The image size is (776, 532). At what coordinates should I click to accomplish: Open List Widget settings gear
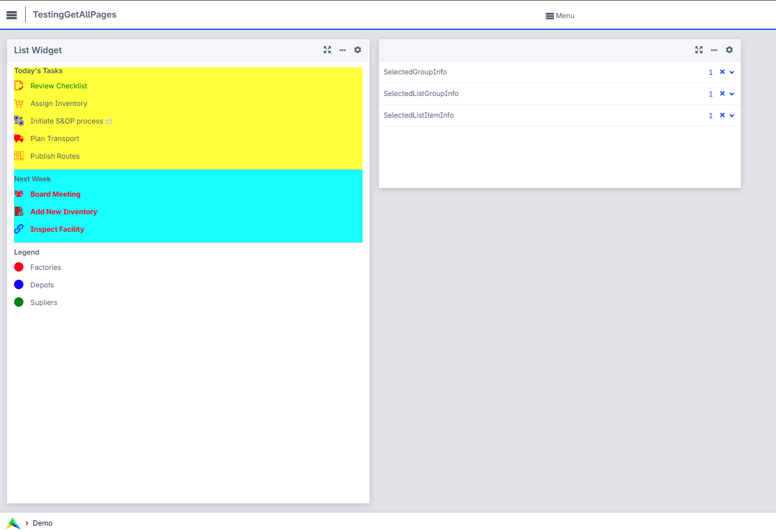pos(358,50)
